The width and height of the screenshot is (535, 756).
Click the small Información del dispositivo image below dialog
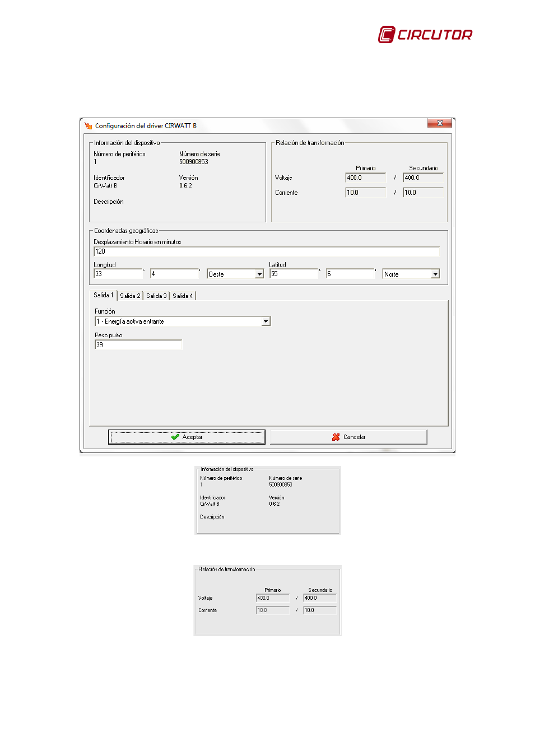pyautogui.click(x=268, y=500)
